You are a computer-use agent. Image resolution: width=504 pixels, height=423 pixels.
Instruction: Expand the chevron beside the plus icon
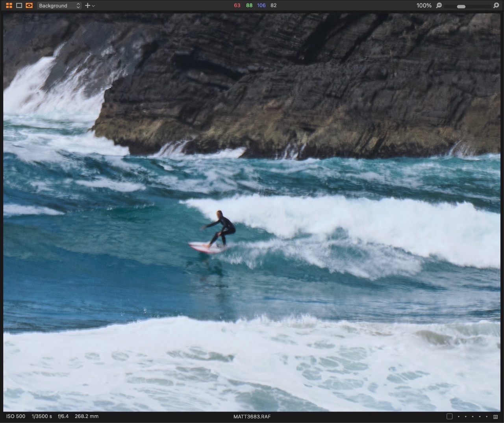click(93, 6)
